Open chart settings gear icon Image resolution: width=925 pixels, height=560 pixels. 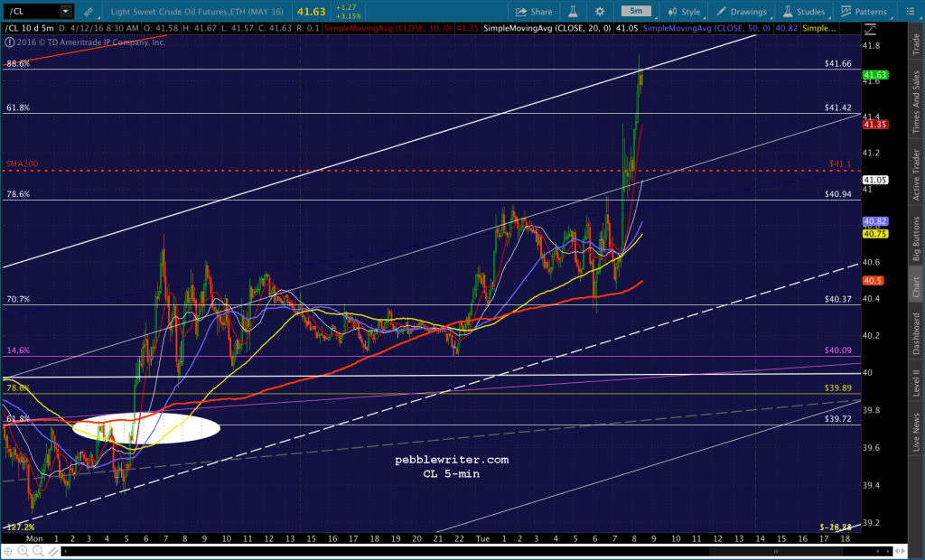(x=600, y=11)
